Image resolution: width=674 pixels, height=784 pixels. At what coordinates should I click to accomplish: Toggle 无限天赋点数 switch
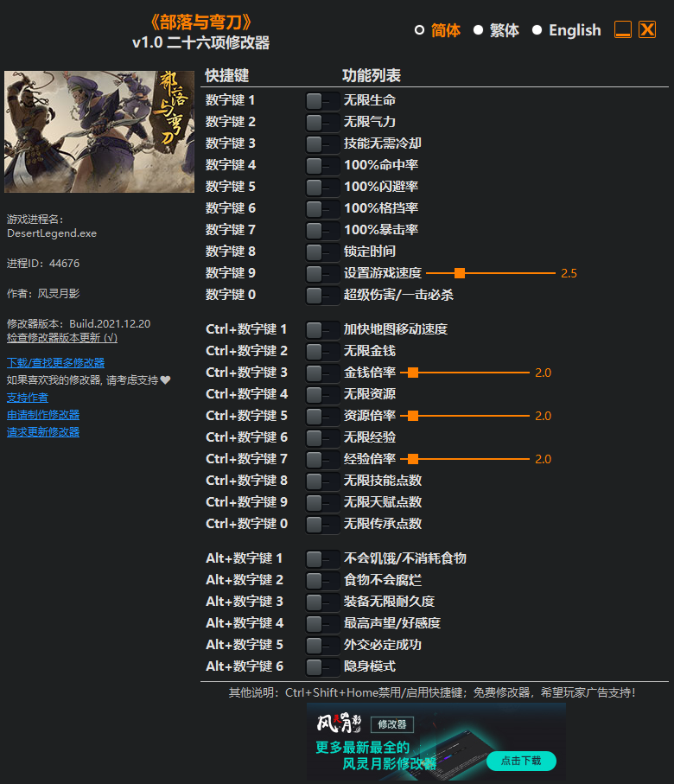pos(322,502)
